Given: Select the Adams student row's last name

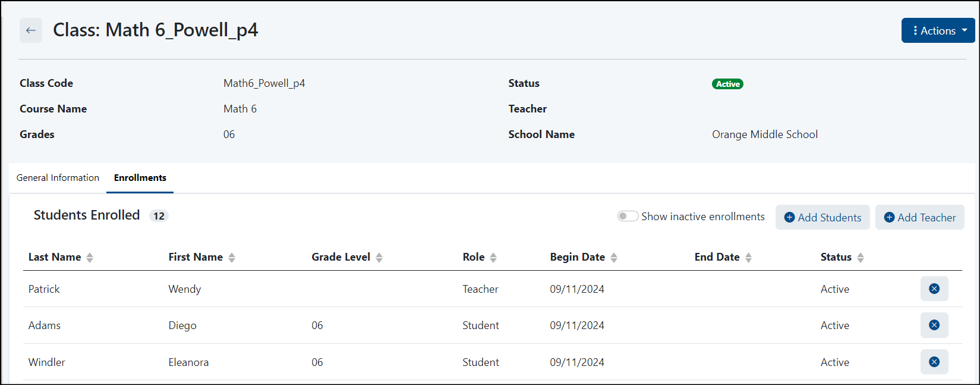Looking at the screenshot, I should click(x=45, y=325).
